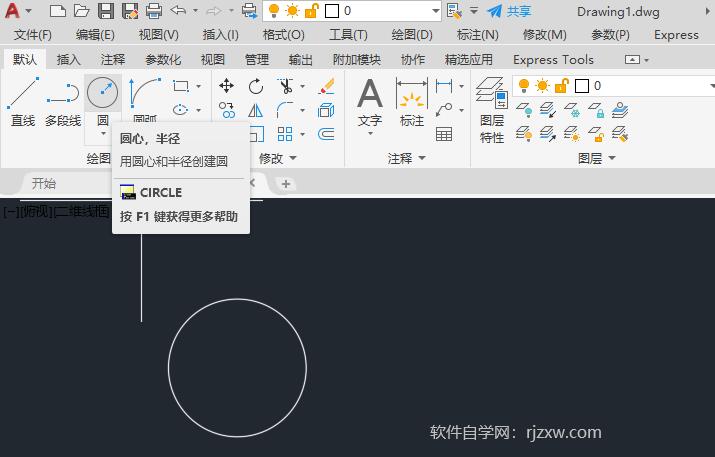715x457 pixels.
Task: Select the Line (直线) tool
Action: coord(23,102)
